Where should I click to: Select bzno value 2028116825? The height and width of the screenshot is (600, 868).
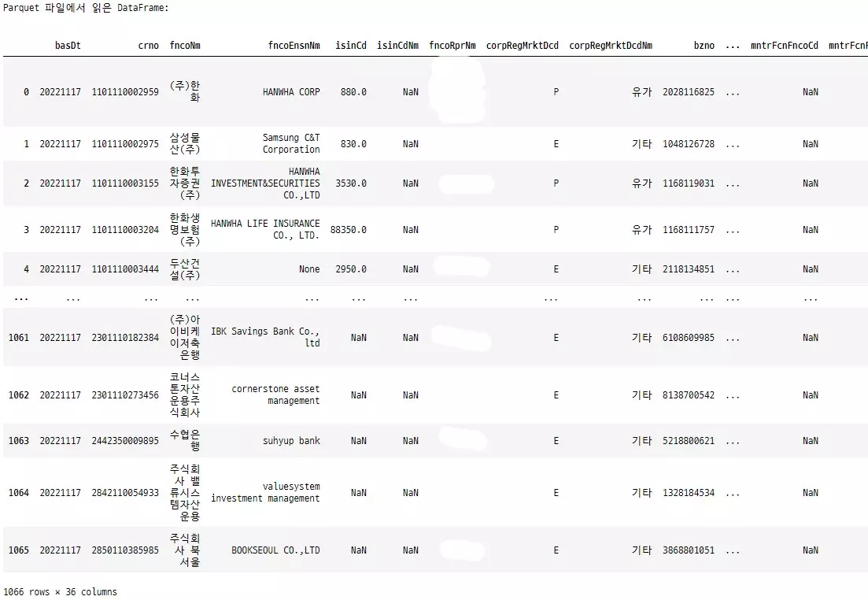(689, 92)
